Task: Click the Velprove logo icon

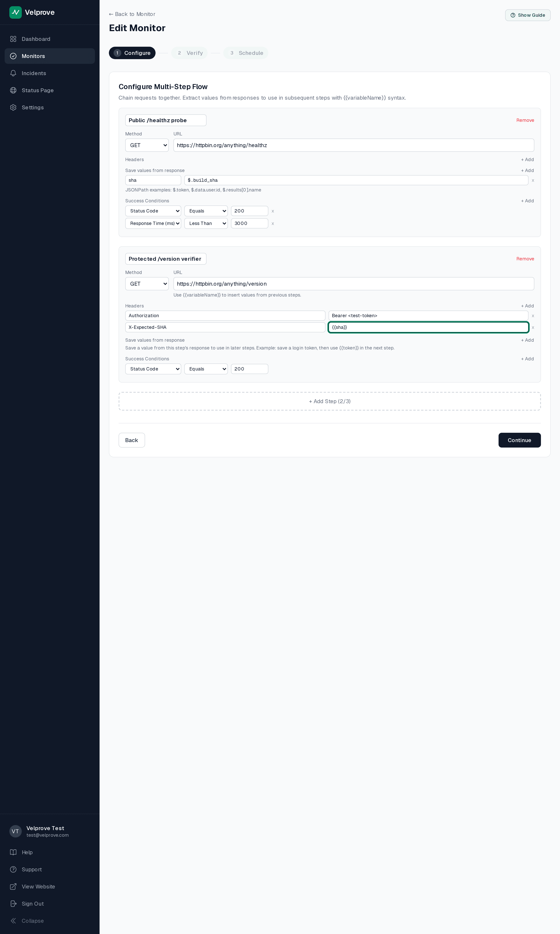Action: [16, 12]
